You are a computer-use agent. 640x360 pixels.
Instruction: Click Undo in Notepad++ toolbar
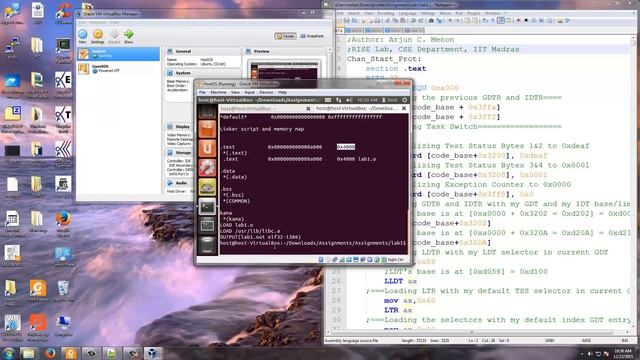pyautogui.click(x=413, y=20)
